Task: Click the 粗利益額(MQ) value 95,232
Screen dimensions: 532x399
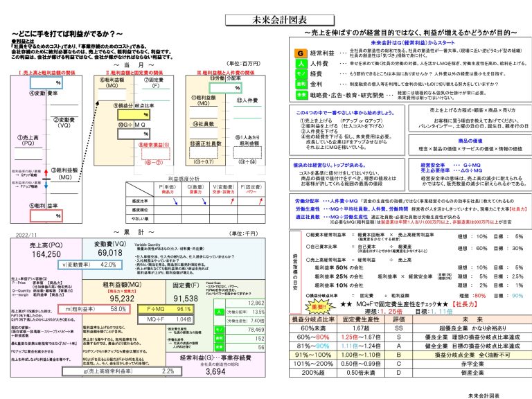Action: point(122,299)
